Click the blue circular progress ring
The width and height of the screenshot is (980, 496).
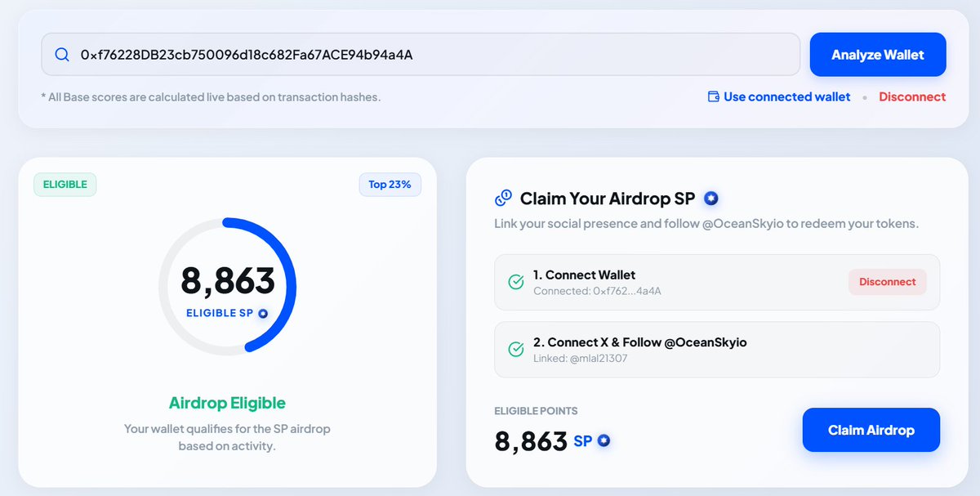(227, 286)
